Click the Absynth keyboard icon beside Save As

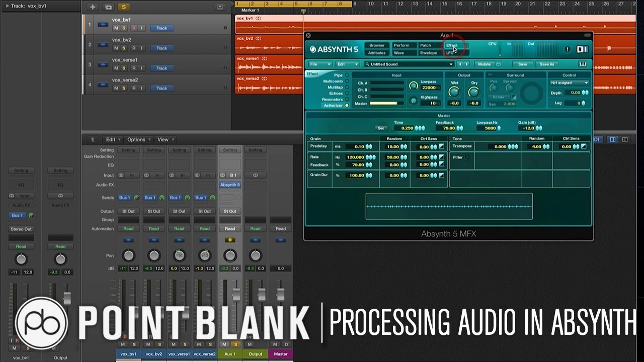point(583,64)
